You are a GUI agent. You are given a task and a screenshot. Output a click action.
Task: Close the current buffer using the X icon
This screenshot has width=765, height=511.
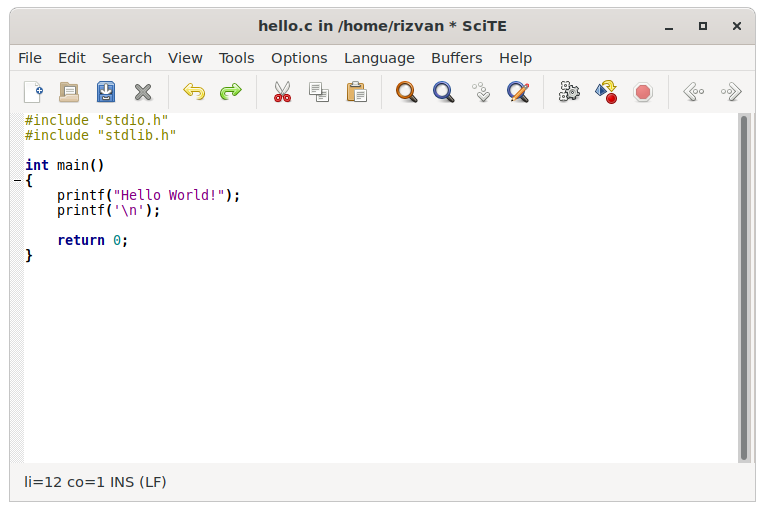pyautogui.click(x=143, y=92)
